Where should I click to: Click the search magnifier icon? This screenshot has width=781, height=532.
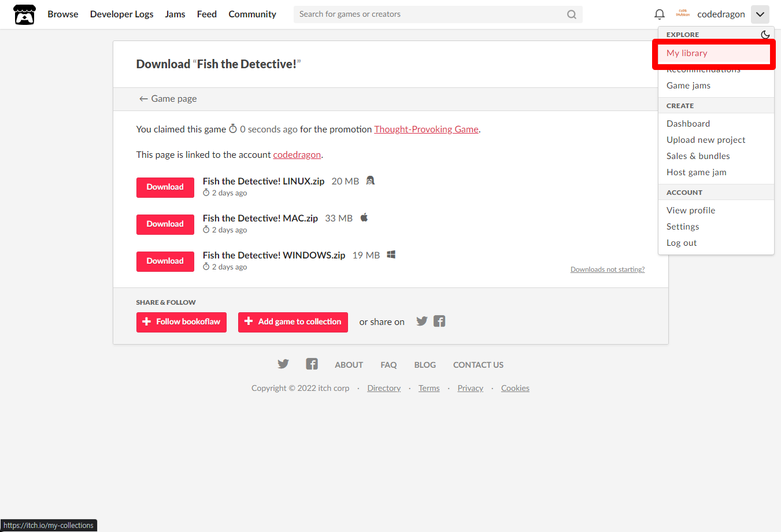pyautogui.click(x=571, y=14)
